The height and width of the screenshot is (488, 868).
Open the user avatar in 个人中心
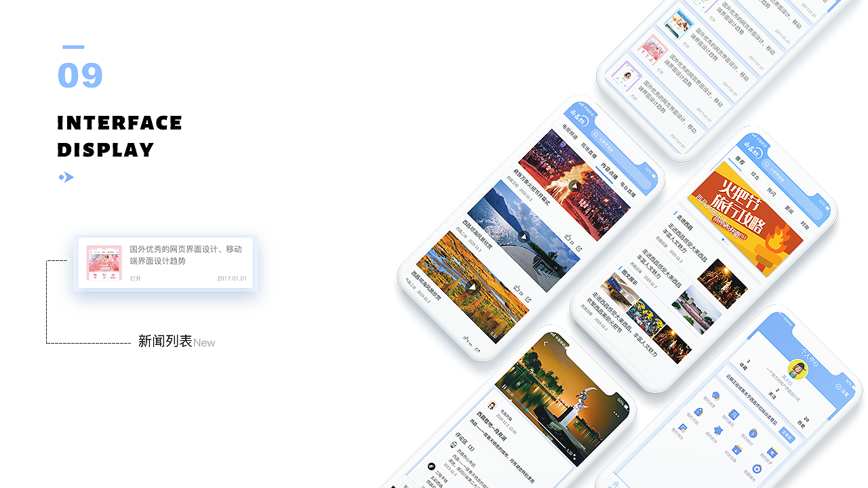(x=798, y=370)
